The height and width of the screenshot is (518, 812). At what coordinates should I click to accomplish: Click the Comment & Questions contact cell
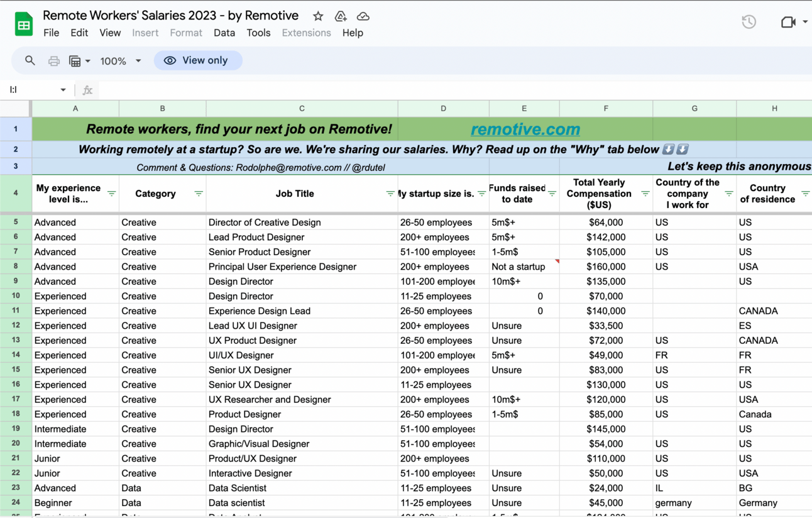(261, 167)
